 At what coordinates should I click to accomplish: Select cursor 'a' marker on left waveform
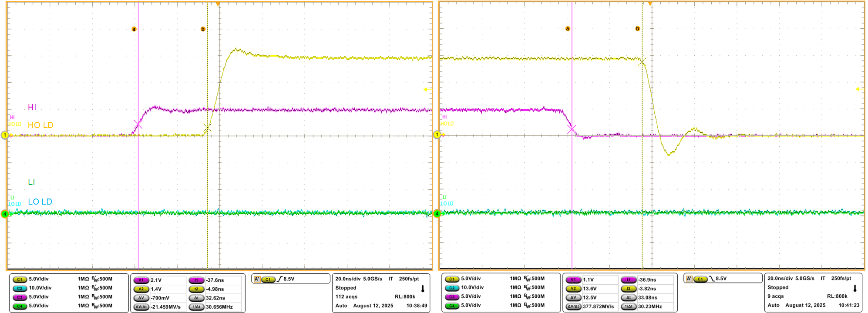[x=134, y=29]
